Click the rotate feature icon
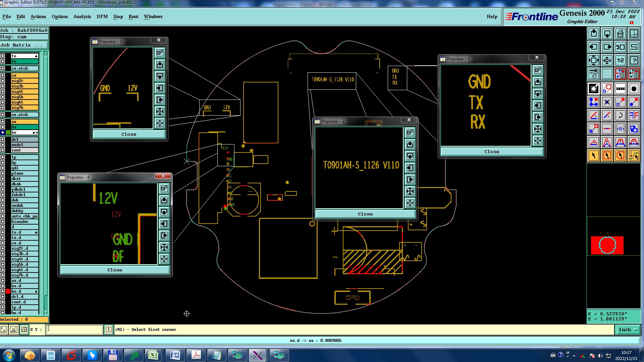Screen dimensions: 644x362 click(x=620, y=116)
